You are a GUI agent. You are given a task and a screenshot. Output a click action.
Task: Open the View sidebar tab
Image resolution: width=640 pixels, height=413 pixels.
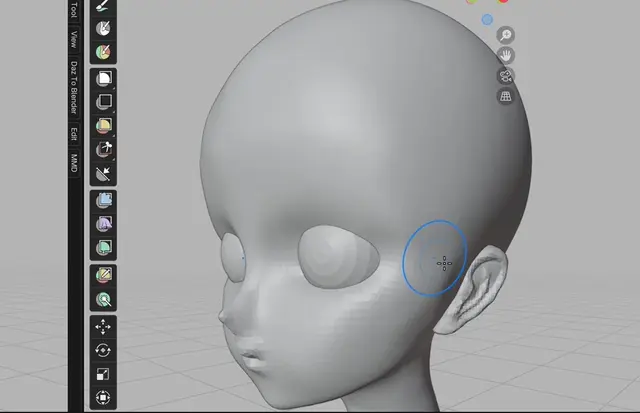point(74,40)
